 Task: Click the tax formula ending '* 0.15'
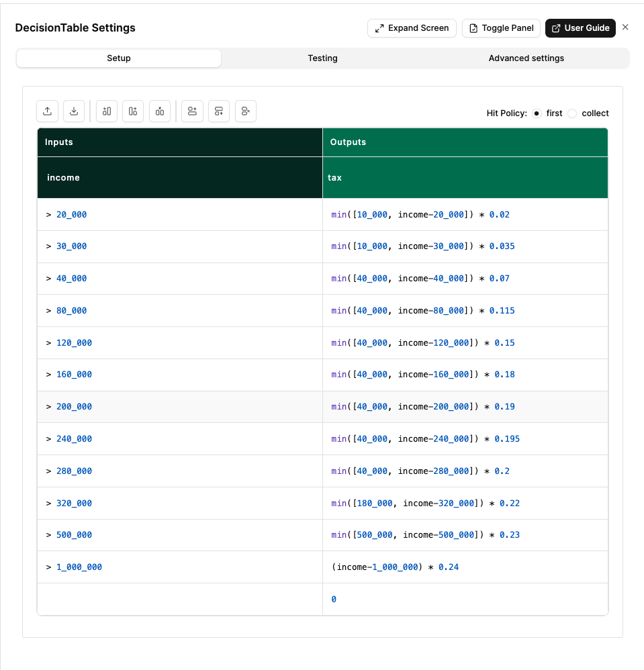(x=465, y=342)
